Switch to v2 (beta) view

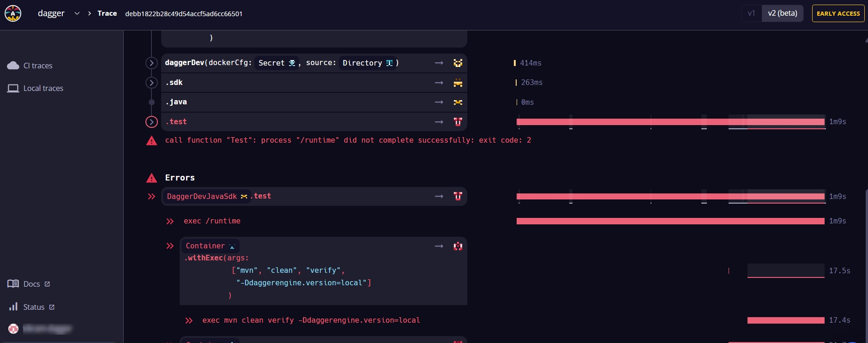pyautogui.click(x=783, y=13)
